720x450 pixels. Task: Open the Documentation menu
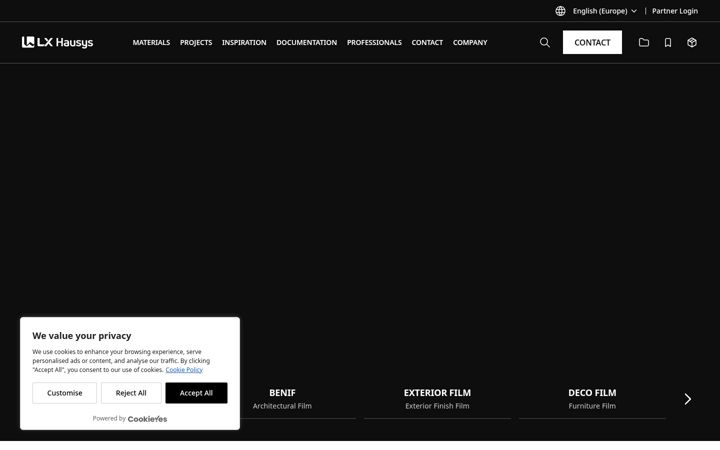point(306,42)
